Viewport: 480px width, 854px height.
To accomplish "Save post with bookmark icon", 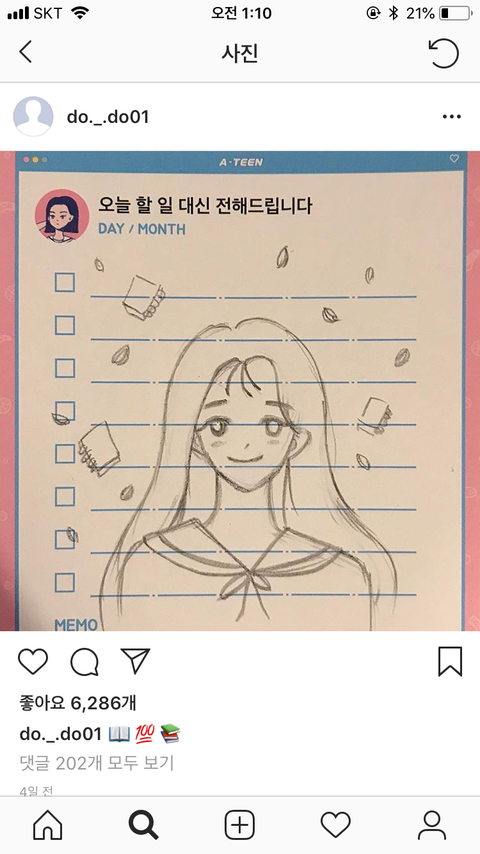I will pyautogui.click(x=450, y=662).
